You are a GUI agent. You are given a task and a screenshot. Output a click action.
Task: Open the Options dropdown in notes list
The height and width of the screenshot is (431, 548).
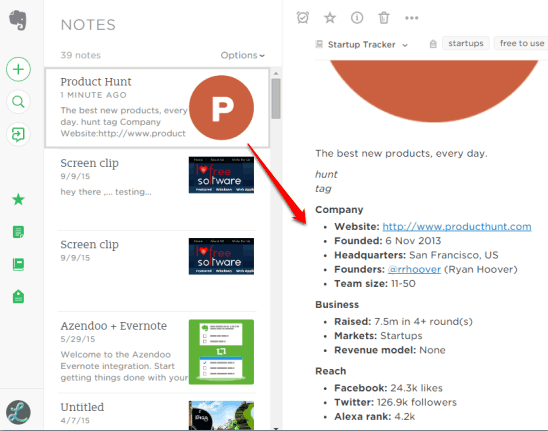tap(243, 55)
